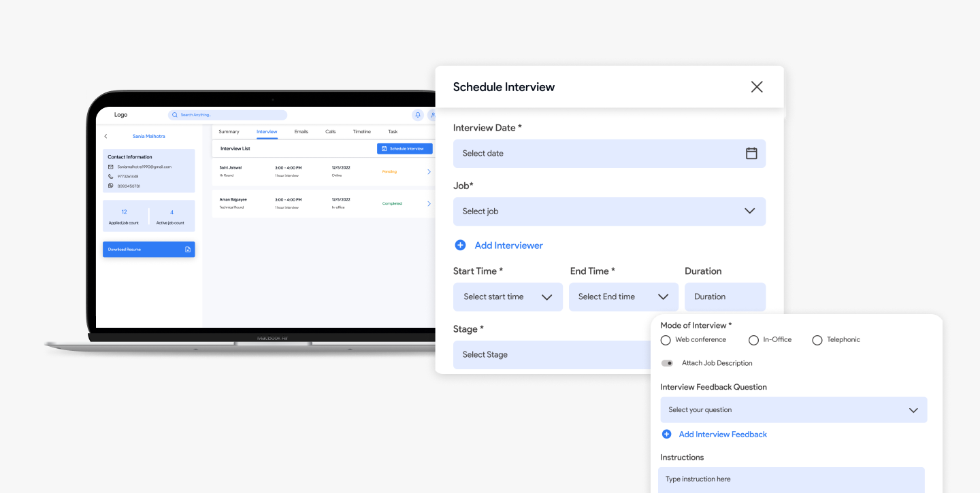Click inside the Search Anything field
Image resolution: width=980 pixels, height=493 pixels.
coord(227,116)
